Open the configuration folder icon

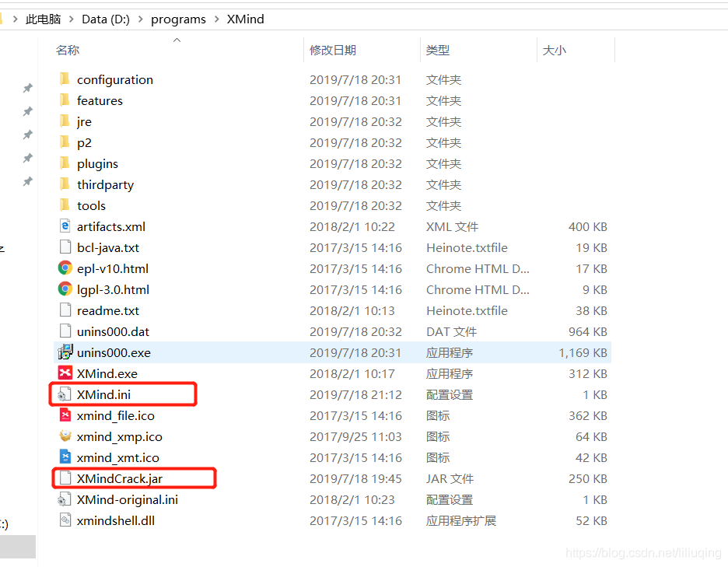click(65, 79)
